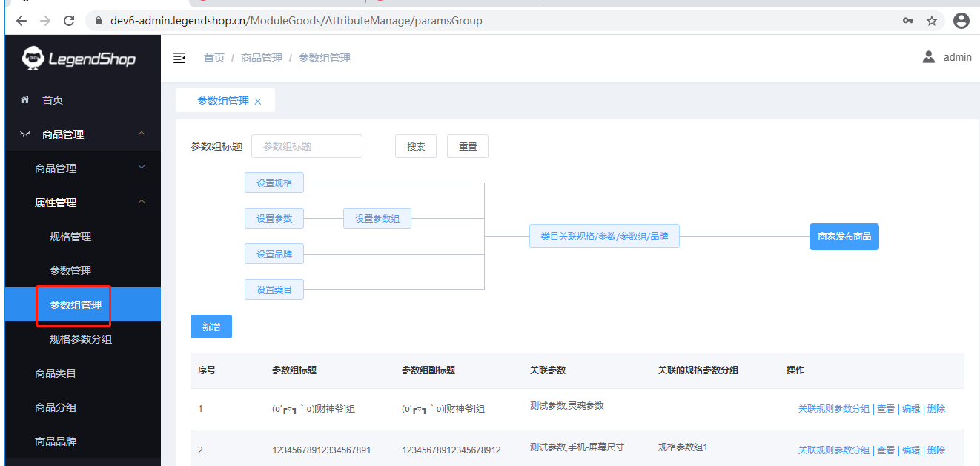Viewport: 980px width, 466px height.
Task: Click the admin user icon
Action: pyautogui.click(x=928, y=57)
